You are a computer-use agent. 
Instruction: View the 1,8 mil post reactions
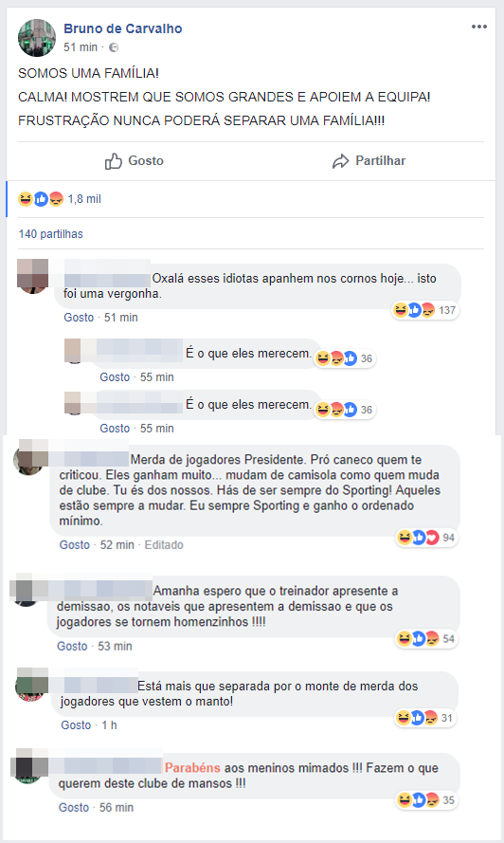tap(60, 199)
